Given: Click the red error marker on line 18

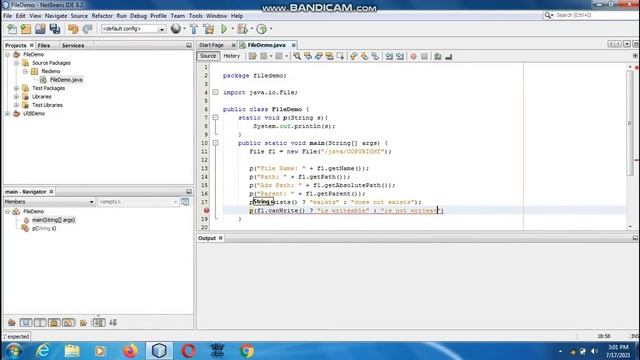Looking at the screenshot, I should click(207, 211).
